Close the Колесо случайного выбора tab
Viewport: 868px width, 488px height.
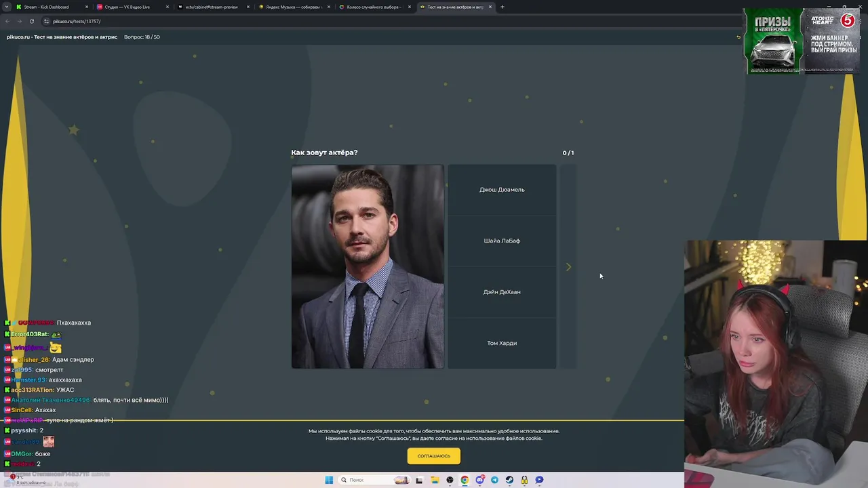pyautogui.click(x=410, y=7)
